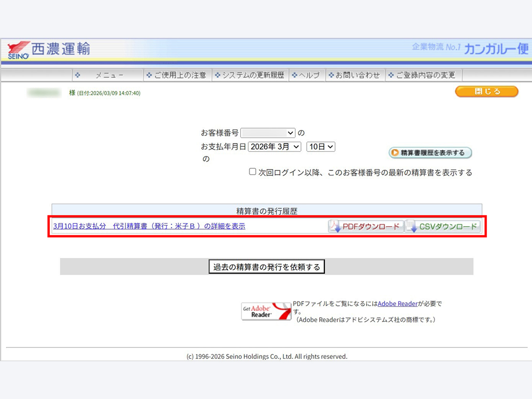Expand the お客様番号 dropdown
The width and height of the screenshot is (532, 399).
click(268, 133)
